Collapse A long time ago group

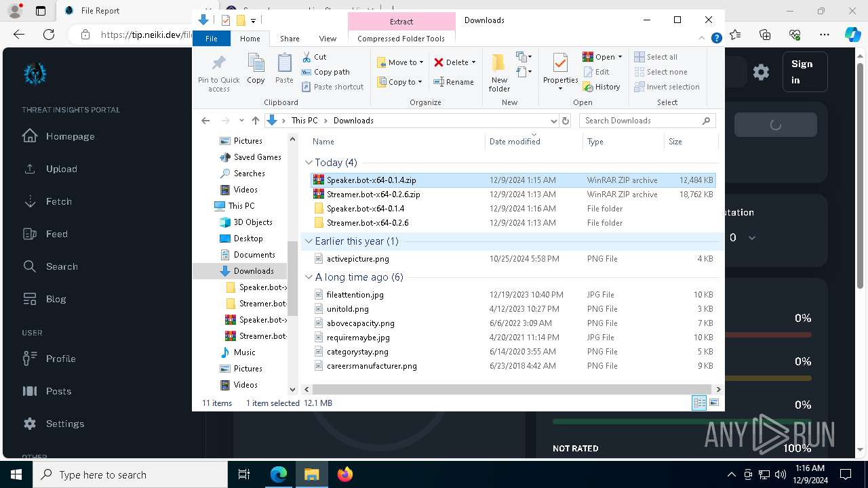309,277
